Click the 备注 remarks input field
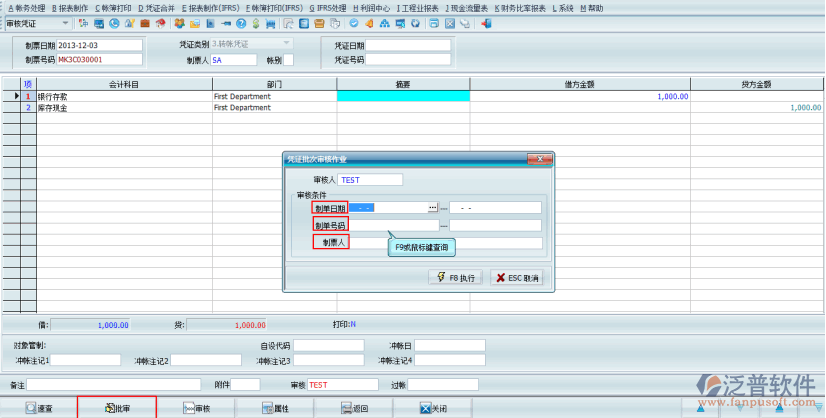826x418 pixels. [112, 384]
